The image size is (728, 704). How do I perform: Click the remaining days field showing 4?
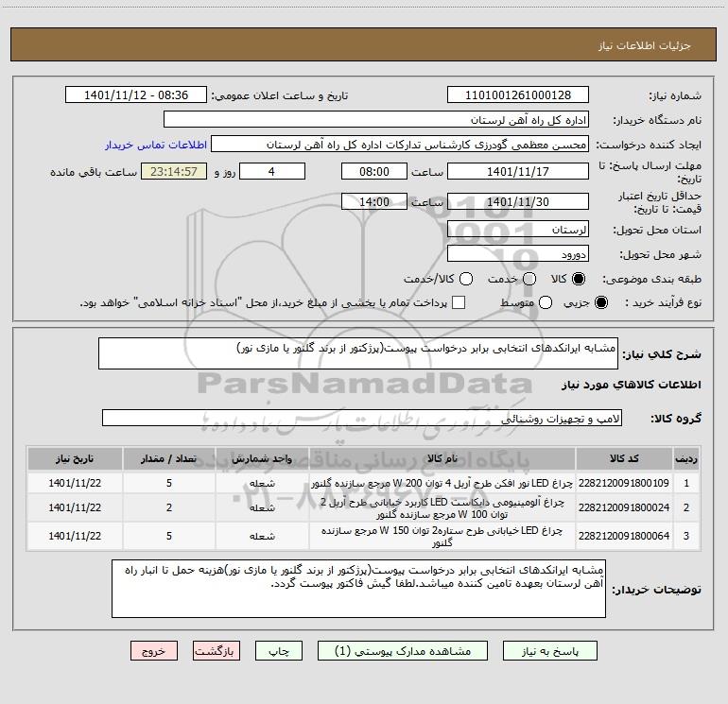point(272,171)
